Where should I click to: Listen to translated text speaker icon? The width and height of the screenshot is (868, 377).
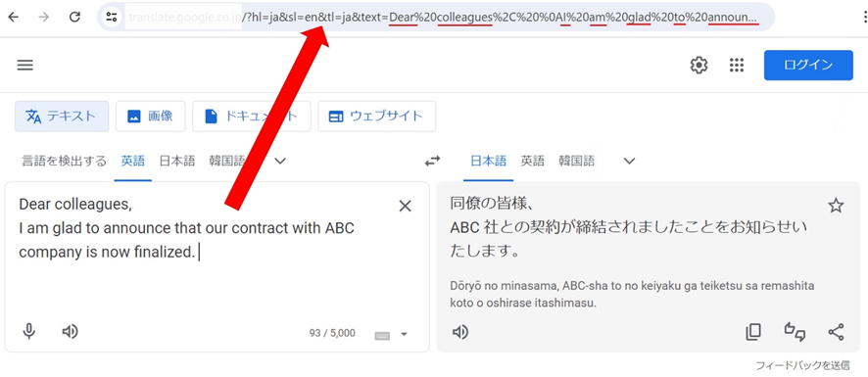460,332
